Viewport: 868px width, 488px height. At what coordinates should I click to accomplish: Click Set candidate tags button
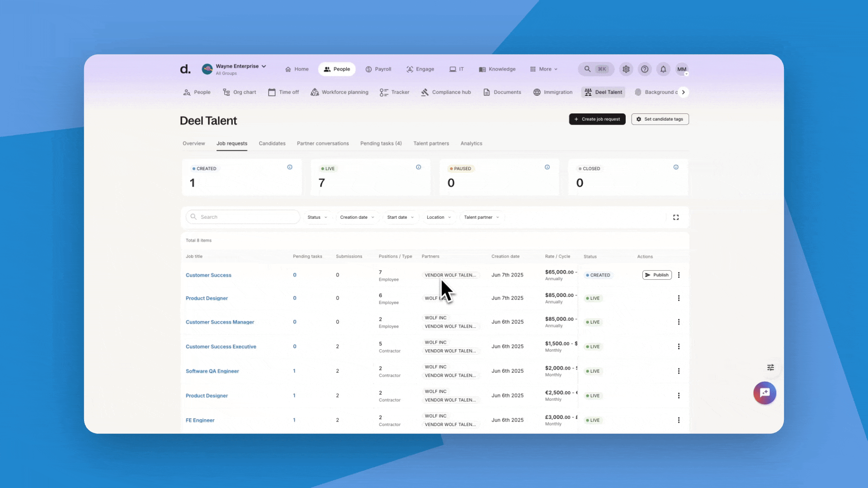tap(660, 119)
